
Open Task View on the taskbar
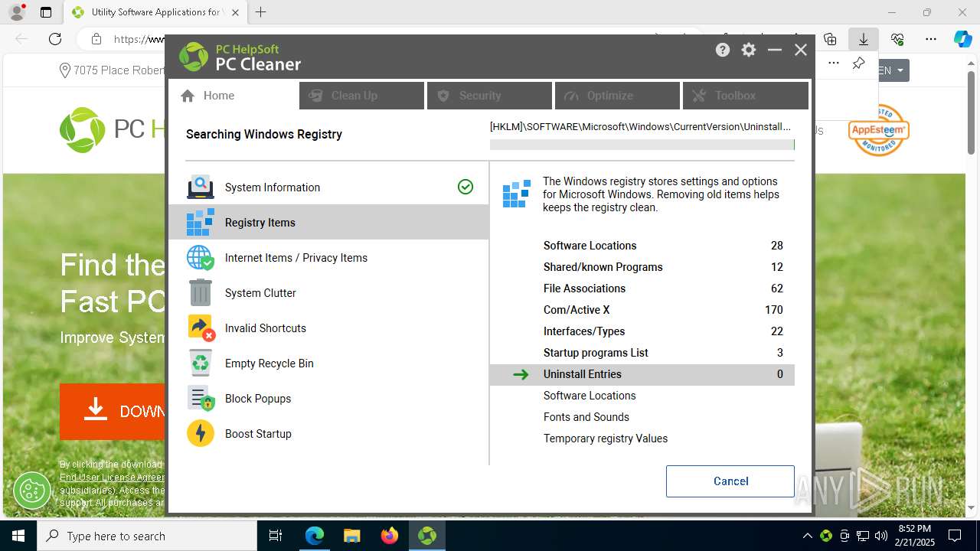(276, 536)
